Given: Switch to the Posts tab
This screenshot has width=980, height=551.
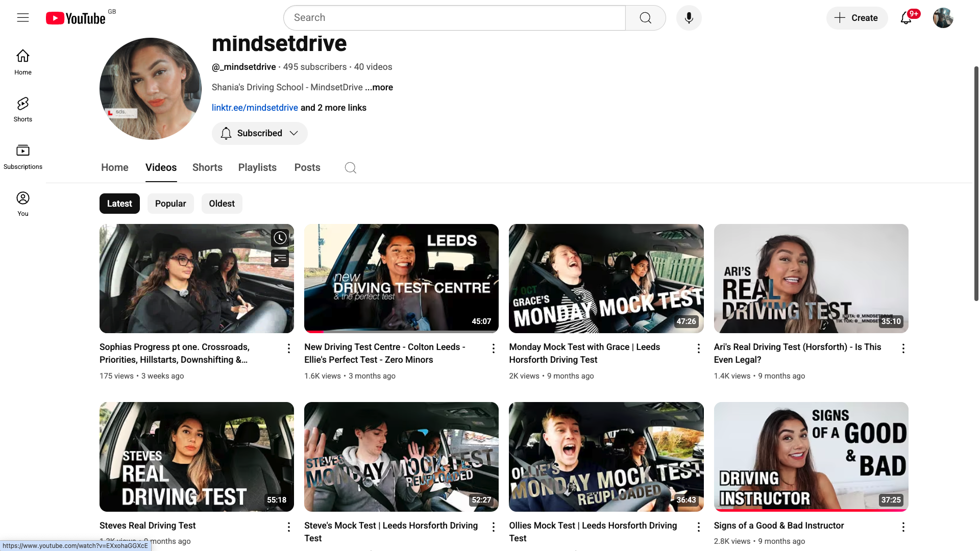Looking at the screenshot, I should (307, 167).
